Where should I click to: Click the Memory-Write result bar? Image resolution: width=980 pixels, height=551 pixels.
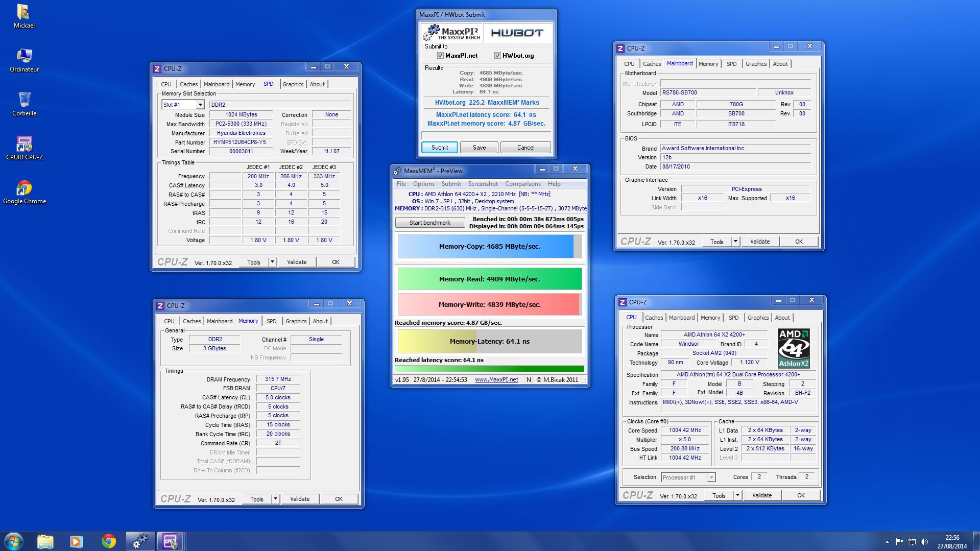(489, 304)
